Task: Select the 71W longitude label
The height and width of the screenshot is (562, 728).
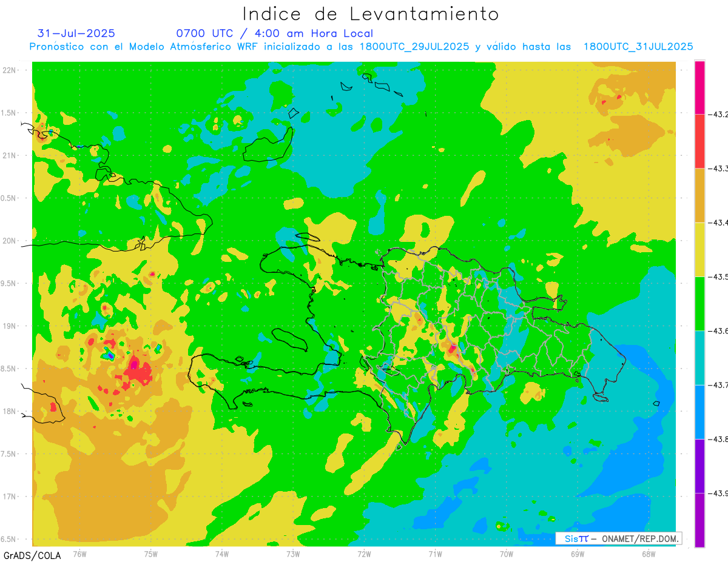Action: pyautogui.click(x=435, y=553)
